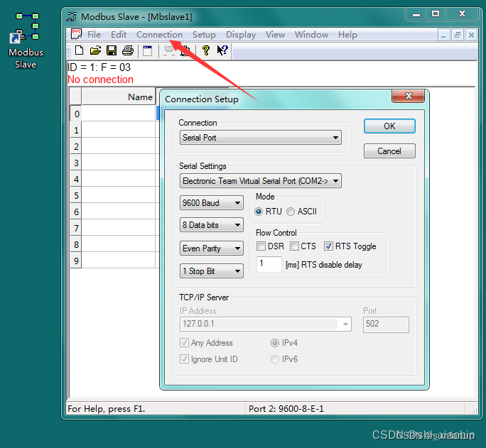Click the Port 502 input field

pos(386,324)
